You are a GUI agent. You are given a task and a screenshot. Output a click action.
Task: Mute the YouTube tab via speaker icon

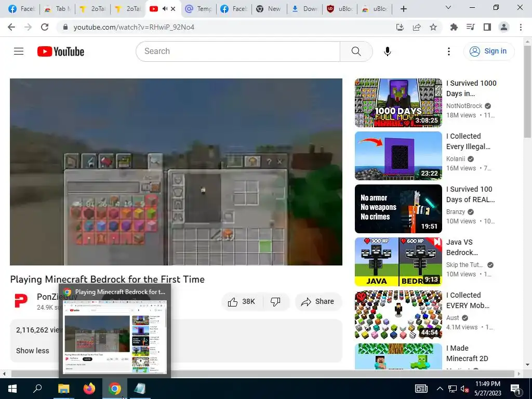(x=165, y=9)
